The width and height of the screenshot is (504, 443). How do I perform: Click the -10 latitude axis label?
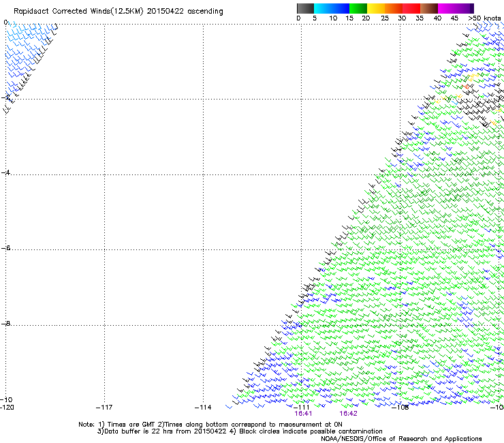pyautogui.click(x=6, y=399)
